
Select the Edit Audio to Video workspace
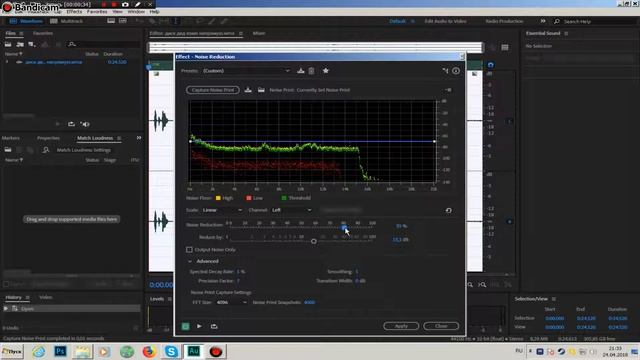[445, 21]
